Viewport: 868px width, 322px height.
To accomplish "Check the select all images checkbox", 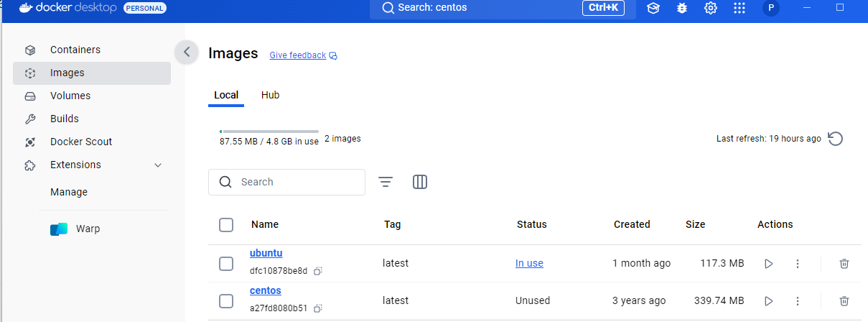I will pos(226,225).
